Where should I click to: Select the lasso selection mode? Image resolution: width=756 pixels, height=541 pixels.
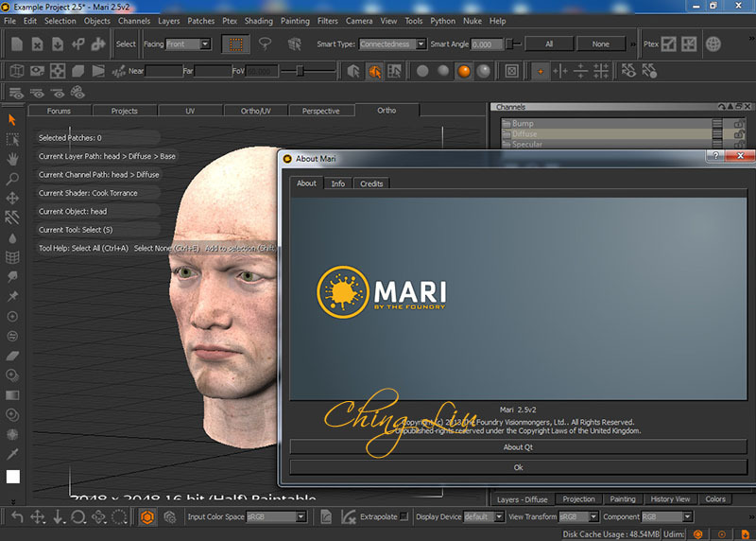pos(265,44)
